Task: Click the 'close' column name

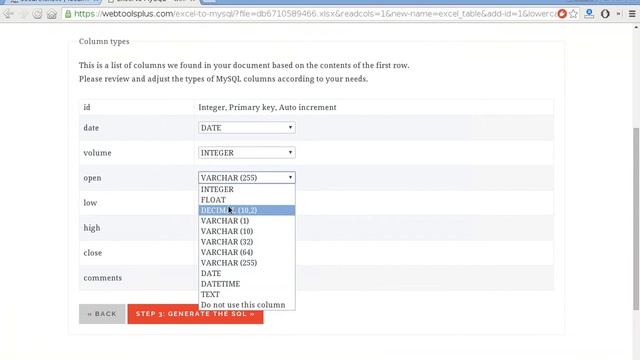Action: point(93,253)
